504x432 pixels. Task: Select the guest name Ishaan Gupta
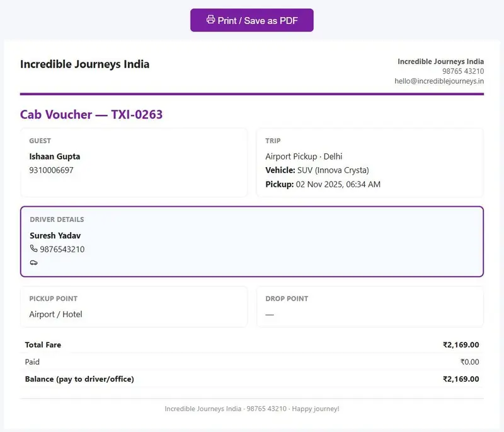pos(55,156)
